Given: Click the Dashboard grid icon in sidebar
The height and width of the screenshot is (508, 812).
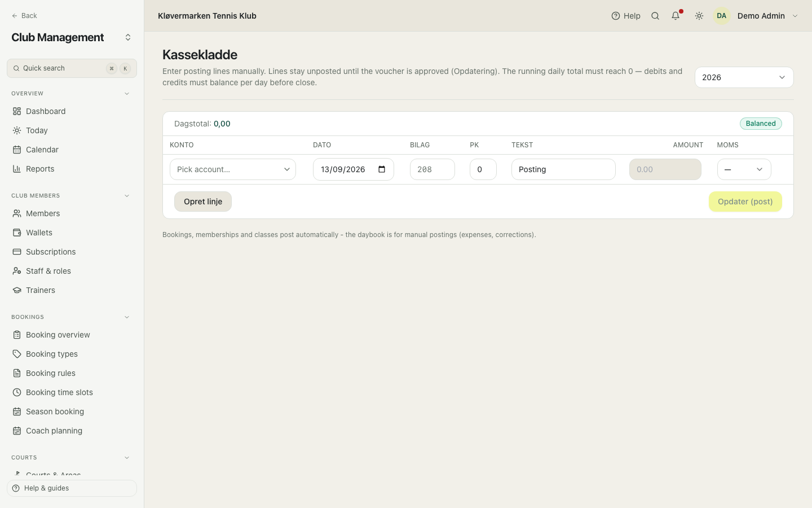Looking at the screenshot, I should point(17,111).
